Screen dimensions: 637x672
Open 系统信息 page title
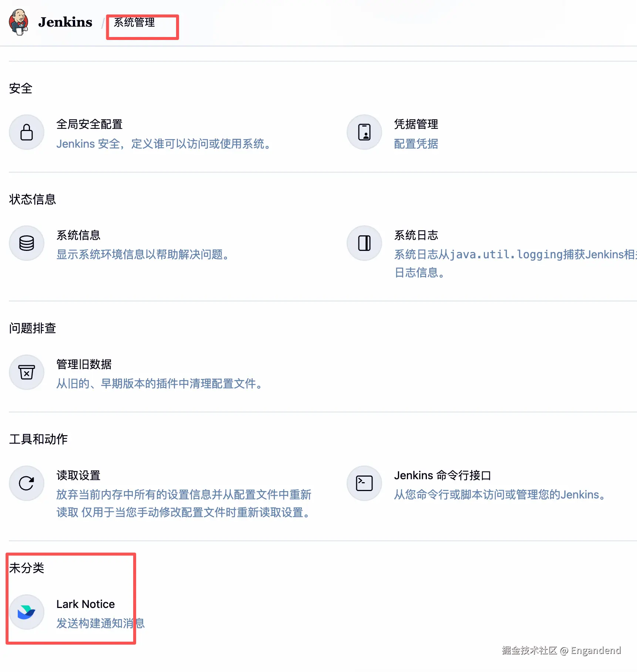(78, 235)
